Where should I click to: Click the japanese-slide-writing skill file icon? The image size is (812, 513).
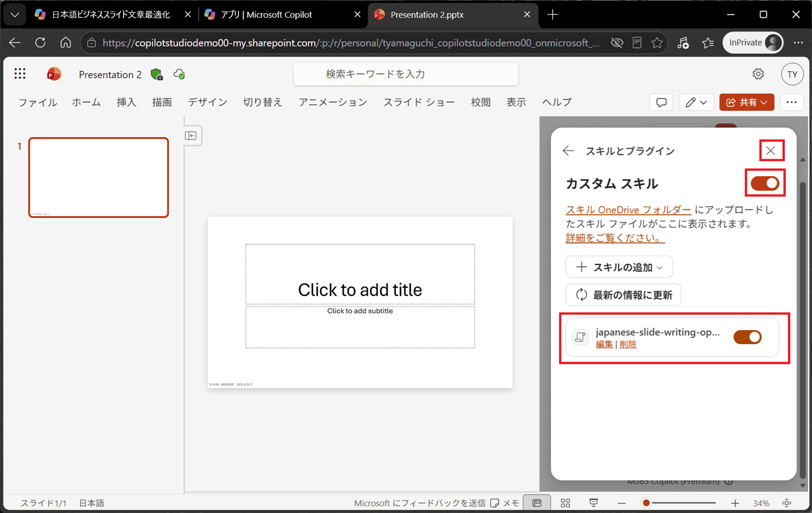point(580,337)
